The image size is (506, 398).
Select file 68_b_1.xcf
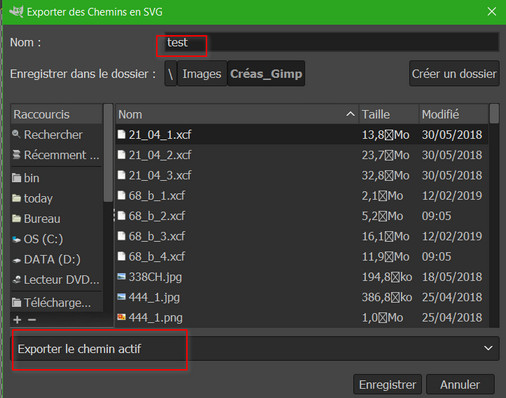click(302, 195)
